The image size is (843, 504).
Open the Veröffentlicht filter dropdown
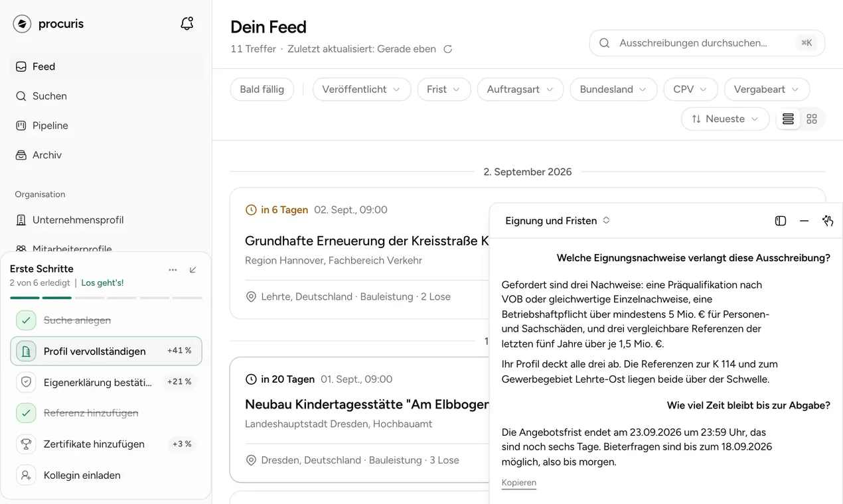362,90
